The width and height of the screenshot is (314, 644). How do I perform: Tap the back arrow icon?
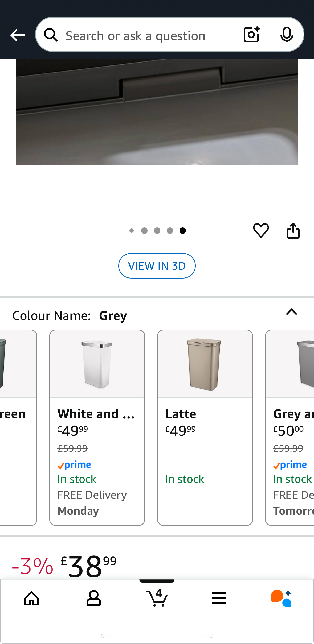[x=18, y=35]
